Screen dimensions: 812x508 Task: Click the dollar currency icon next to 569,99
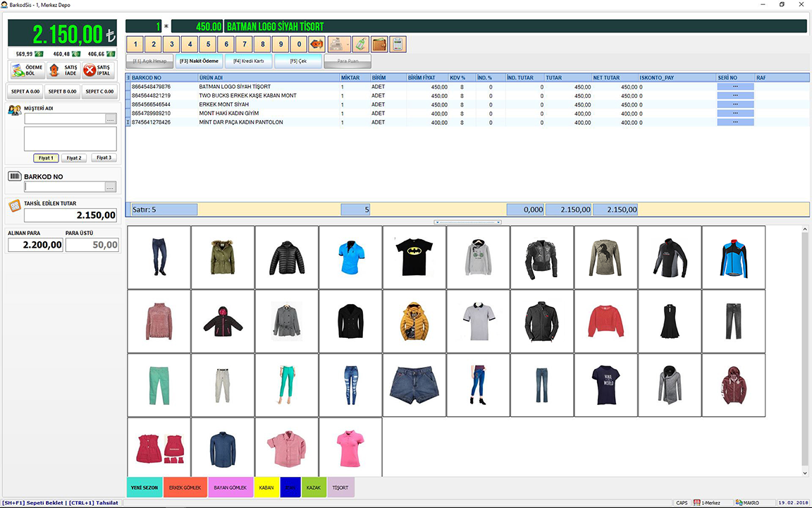39,54
